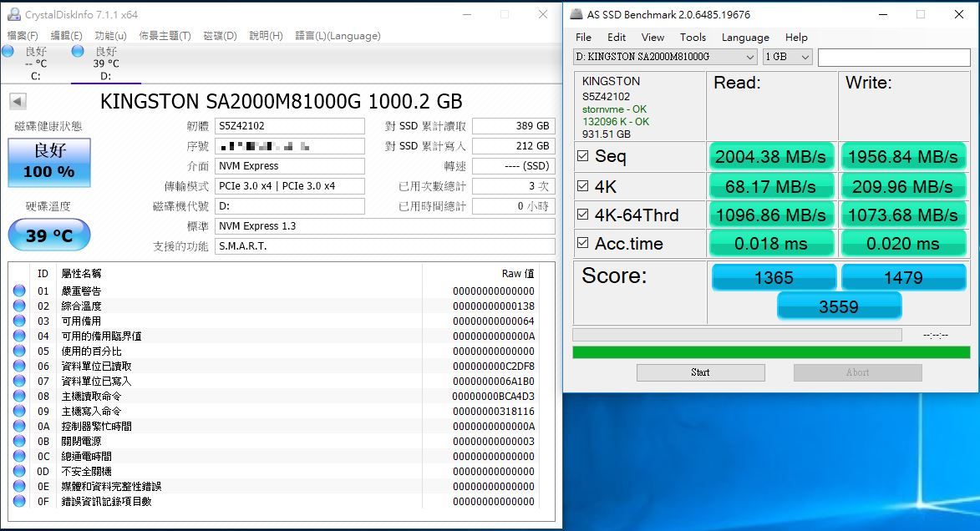Click the 212 GB total writes value
980x531 pixels.
(514, 145)
